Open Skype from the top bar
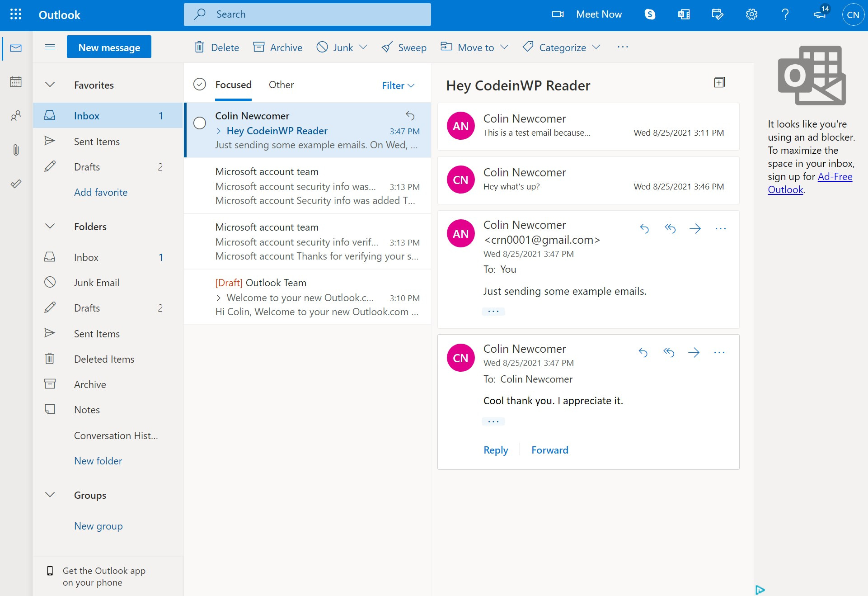The image size is (868, 596). pos(650,14)
